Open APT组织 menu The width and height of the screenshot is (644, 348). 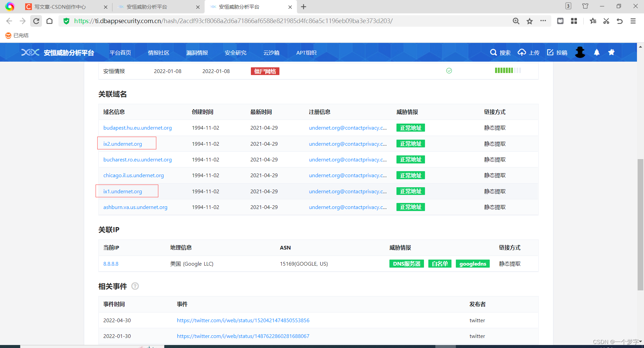[306, 53]
